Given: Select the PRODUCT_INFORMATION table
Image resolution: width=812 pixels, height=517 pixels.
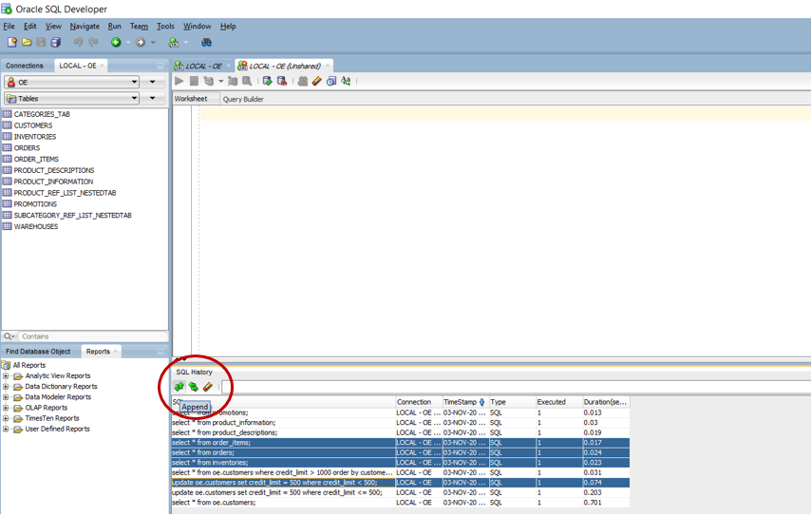Looking at the screenshot, I should [x=53, y=182].
